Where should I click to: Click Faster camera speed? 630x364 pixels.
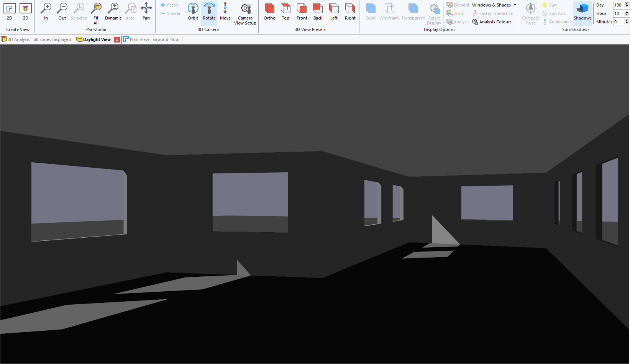(x=170, y=5)
